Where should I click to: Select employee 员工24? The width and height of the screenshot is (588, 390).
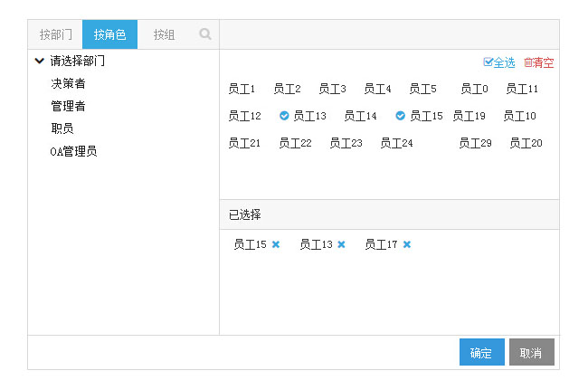pyautogui.click(x=396, y=143)
